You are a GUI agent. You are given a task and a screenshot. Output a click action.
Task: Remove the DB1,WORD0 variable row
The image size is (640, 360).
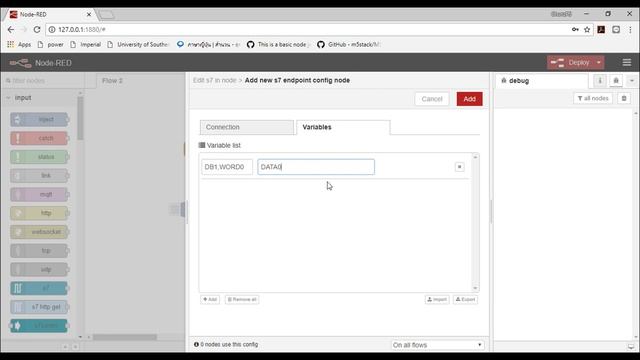point(459,167)
